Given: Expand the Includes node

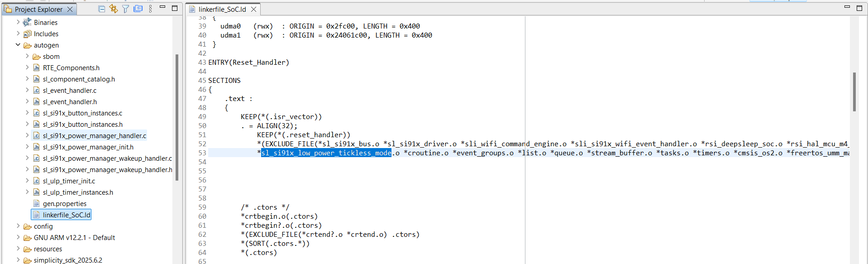Looking at the screenshot, I should (18, 34).
